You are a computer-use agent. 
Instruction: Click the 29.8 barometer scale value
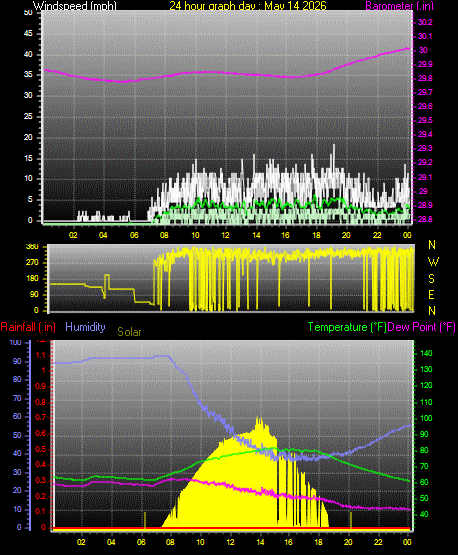pyautogui.click(x=425, y=78)
